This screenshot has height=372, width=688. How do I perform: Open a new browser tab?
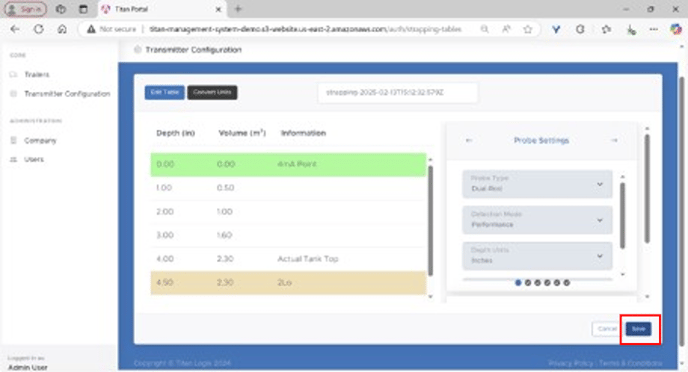(238, 9)
